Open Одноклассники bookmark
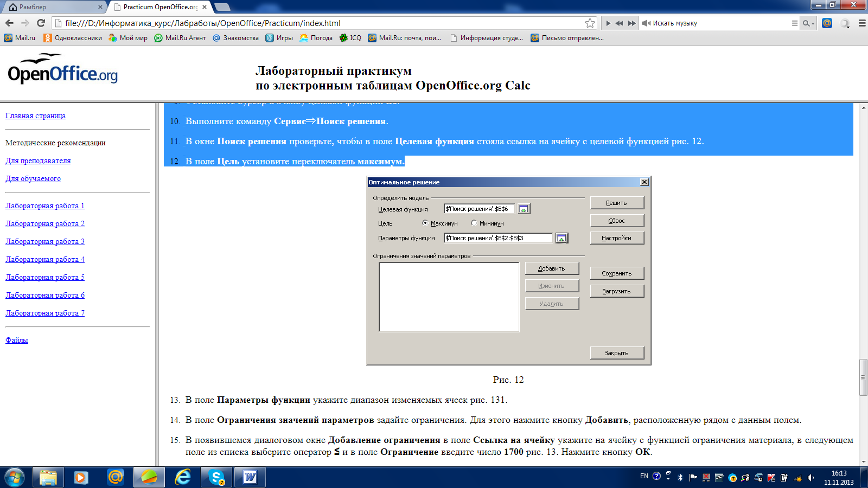 click(x=73, y=38)
